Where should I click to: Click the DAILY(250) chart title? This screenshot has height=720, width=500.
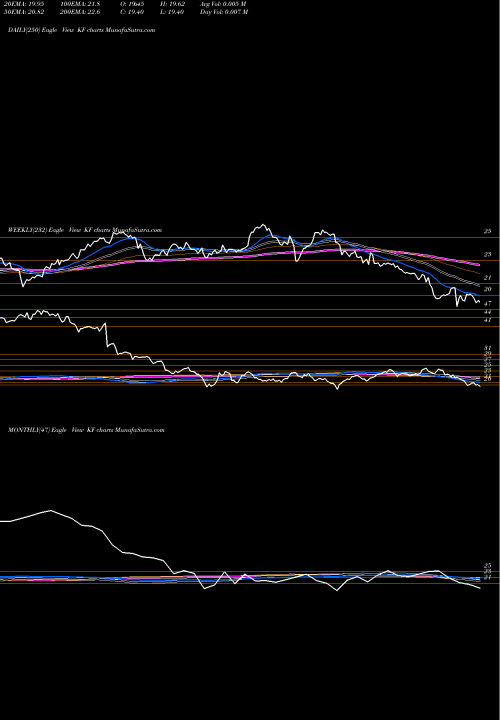coord(82,30)
